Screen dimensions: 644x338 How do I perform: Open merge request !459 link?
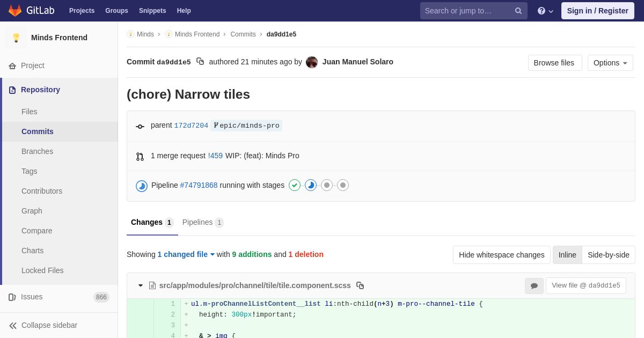(x=215, y=156)
